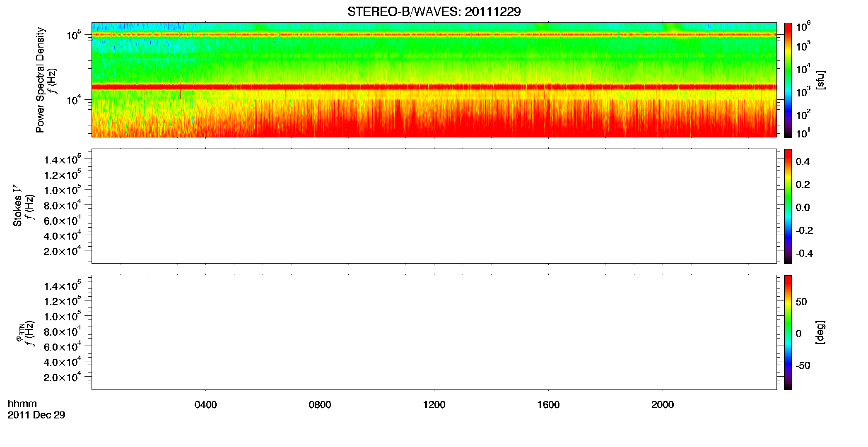Click the [deg] unit label
The image size is (868, 447).
pyautogui.click(x=820, y=332)
